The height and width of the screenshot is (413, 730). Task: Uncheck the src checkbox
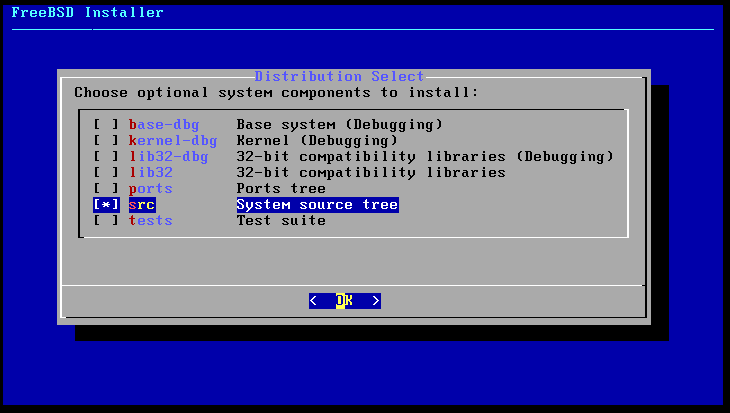click(106, 204)
